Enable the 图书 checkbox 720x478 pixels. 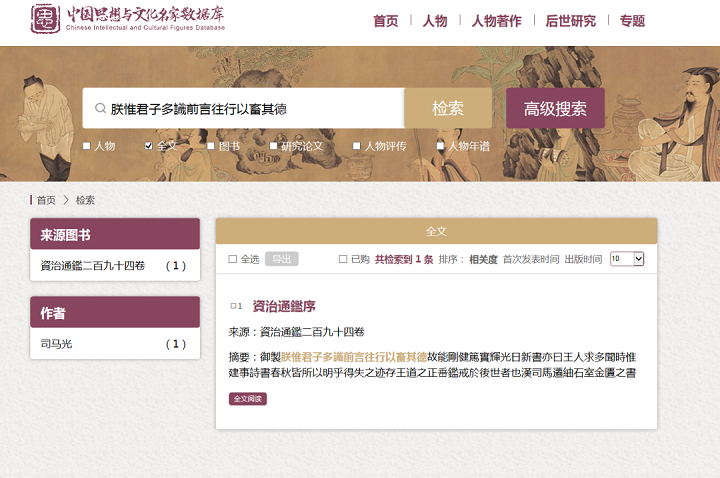(x=211, y=146)
